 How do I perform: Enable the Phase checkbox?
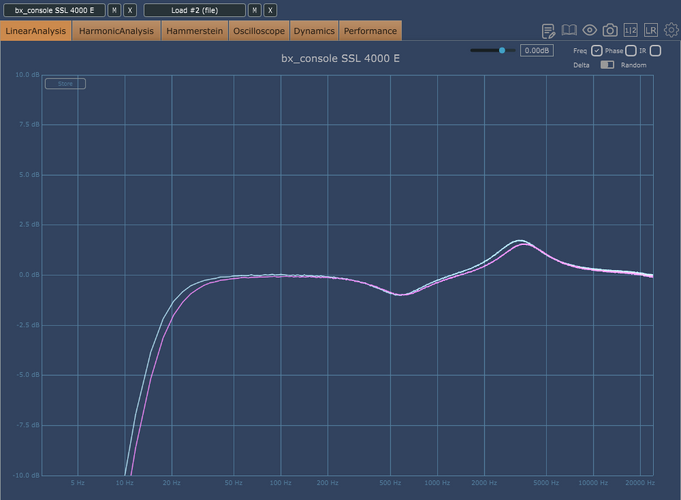pyautogui.click(x=631, y=51)
